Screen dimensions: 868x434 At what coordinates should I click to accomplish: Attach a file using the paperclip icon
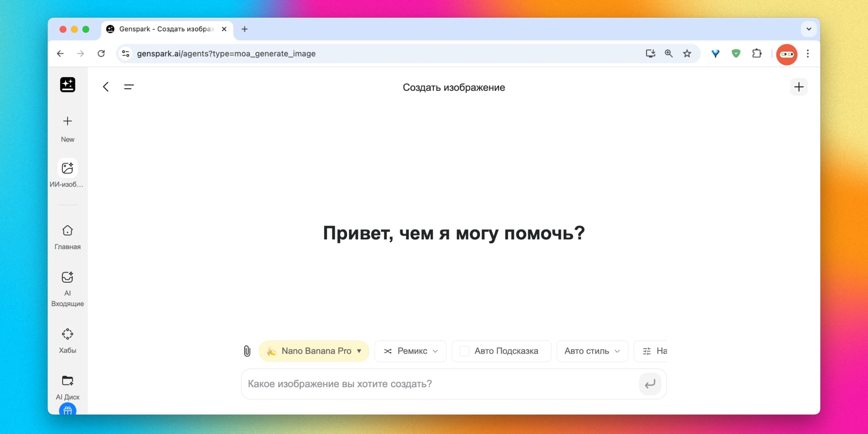[x=247, y=351]
